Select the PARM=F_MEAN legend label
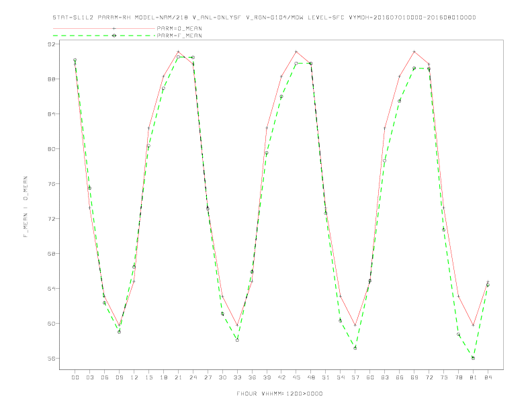The width and height of the screenshot is (532, 411). click(x=179, y=36)
